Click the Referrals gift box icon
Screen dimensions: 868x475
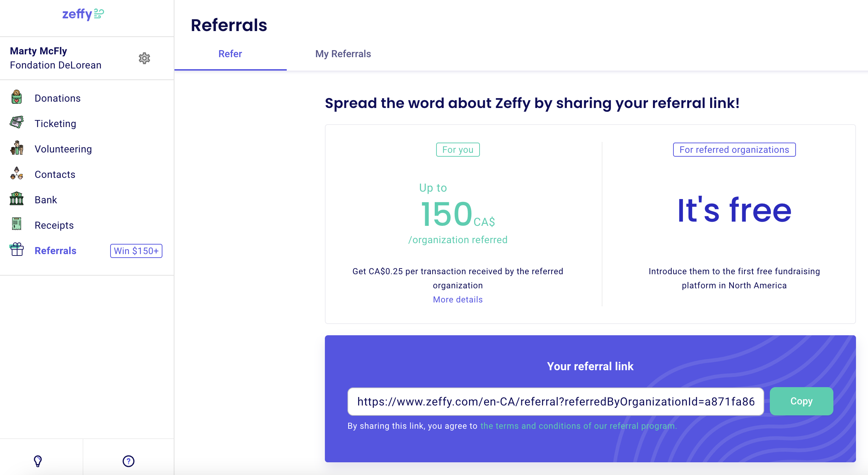[x=17, y=249]
